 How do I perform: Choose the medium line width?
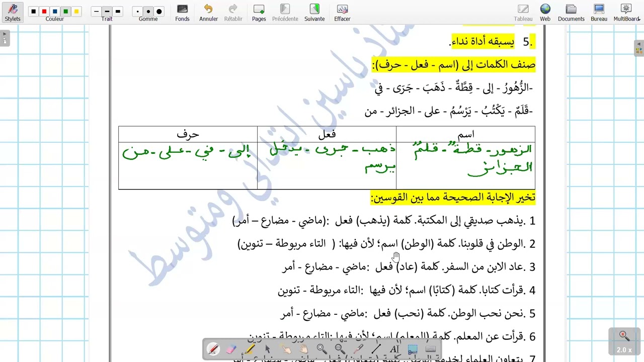[x=107, y=11]
